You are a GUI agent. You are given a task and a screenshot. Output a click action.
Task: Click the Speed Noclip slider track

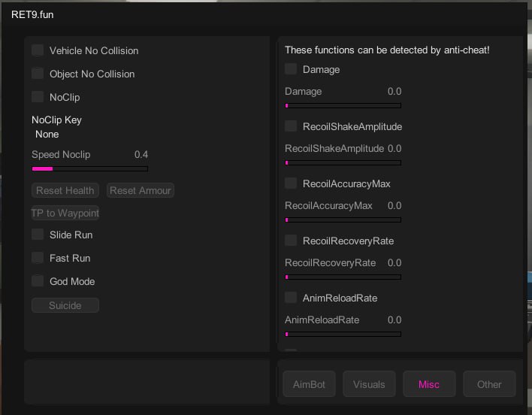click(89, 169)
